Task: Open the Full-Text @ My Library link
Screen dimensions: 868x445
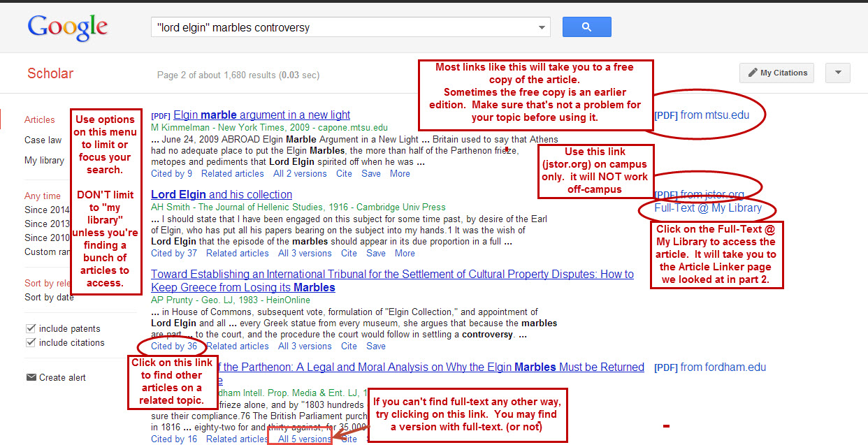Action: [x=707, y=208]
